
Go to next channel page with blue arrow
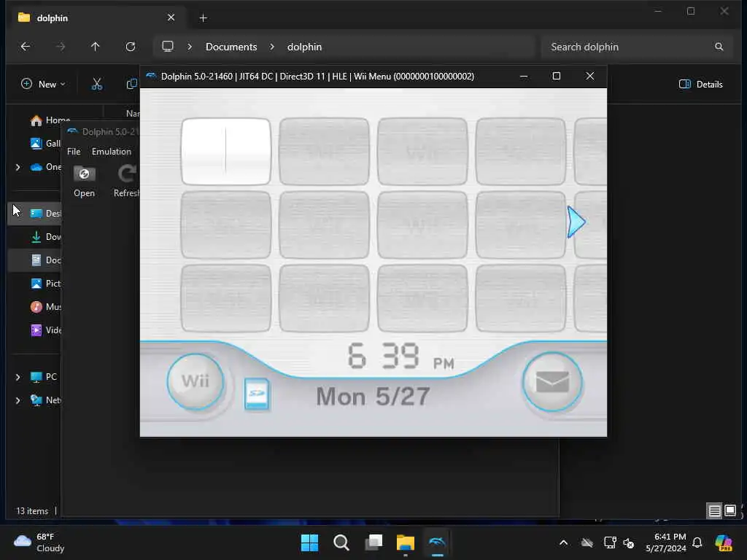[x=576, y=222]
